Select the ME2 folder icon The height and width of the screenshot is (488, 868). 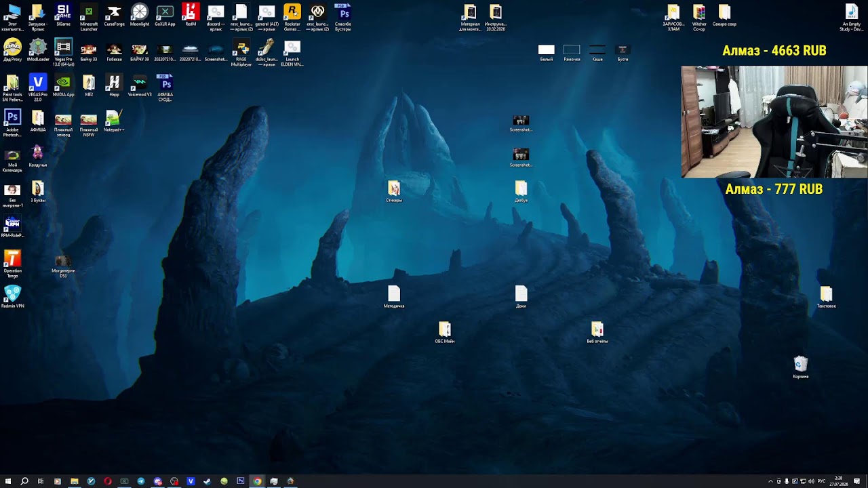(89, 86)
